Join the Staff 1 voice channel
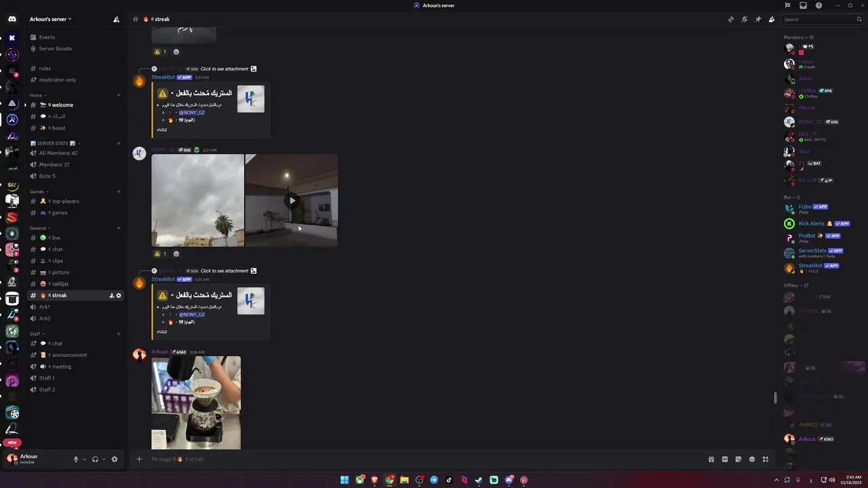This screenshot has height=488, width=868. pyautogui.click(x=75, y=378)
